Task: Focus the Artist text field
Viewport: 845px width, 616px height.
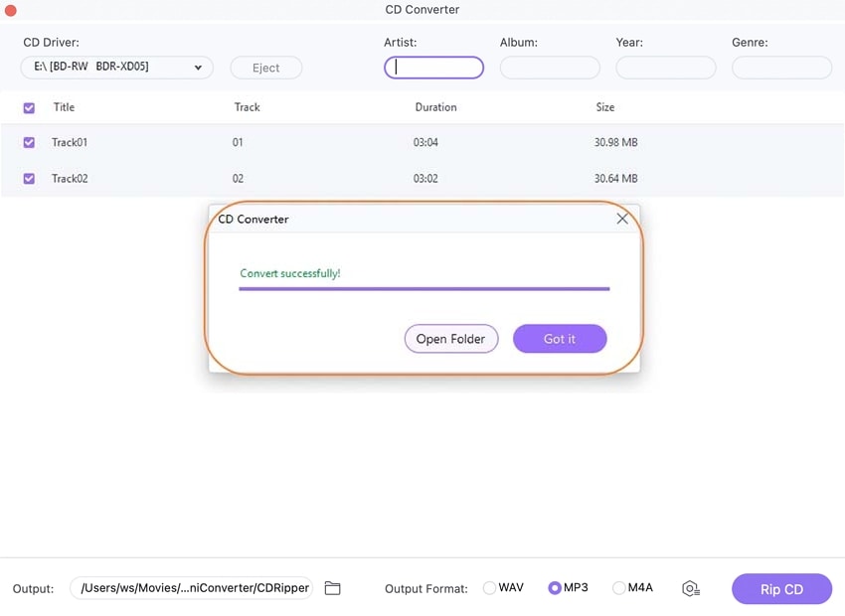Action: (433, 68)
